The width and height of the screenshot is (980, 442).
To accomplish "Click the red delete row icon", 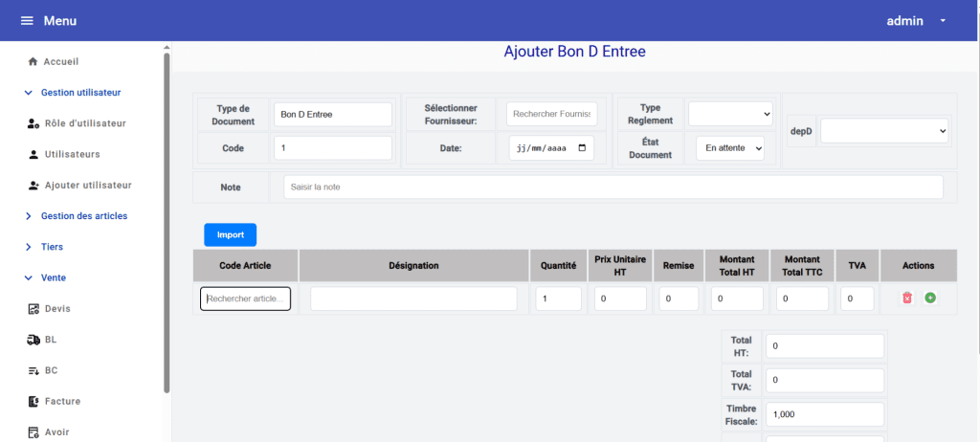I will click(x=907, y=298).
